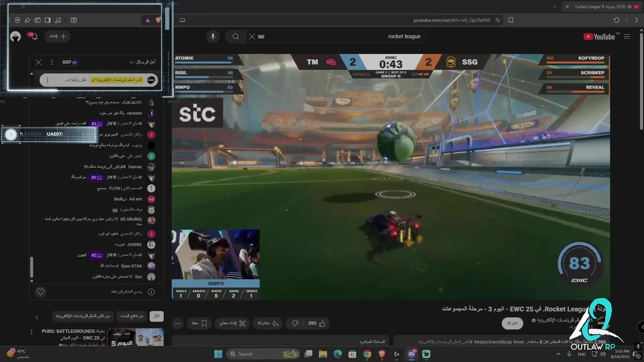
Task: Subscribe to the channel
Action: pos(512,323)
